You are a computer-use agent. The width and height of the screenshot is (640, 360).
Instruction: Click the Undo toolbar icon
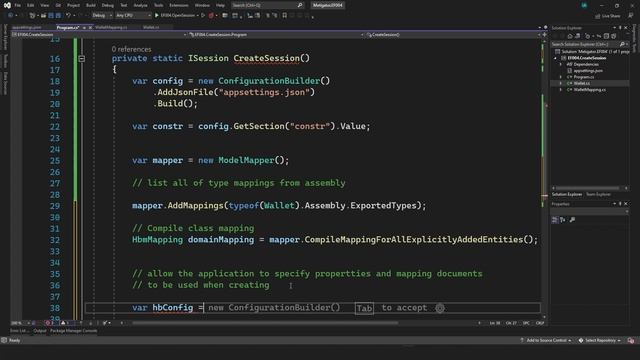pyautogui.click(x=69, y=16)
